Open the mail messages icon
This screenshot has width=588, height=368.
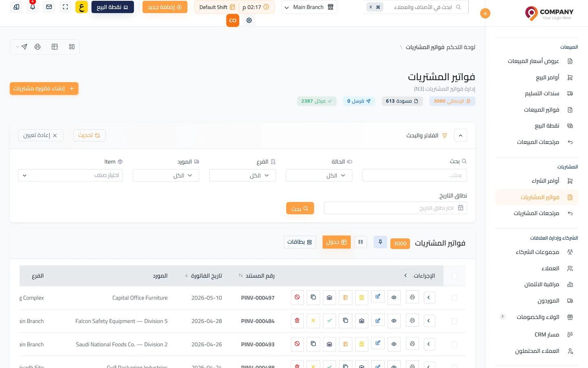(49, 7)
